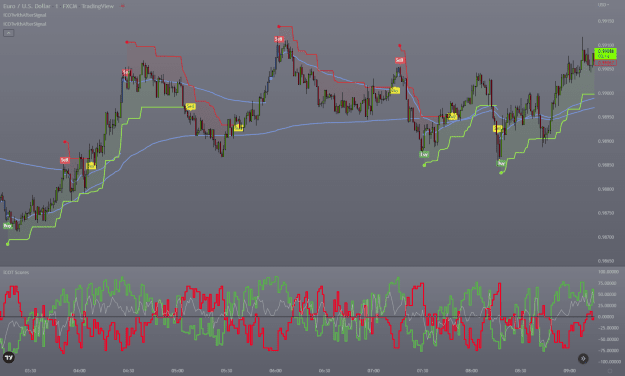Click the 09:00 time axis label

click(x=570, y=370)
